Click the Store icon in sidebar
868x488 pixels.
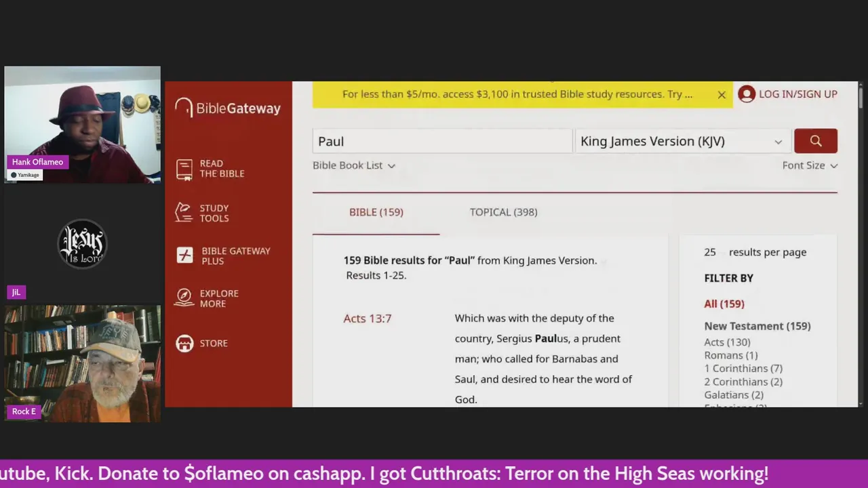[x=184, y=343]
